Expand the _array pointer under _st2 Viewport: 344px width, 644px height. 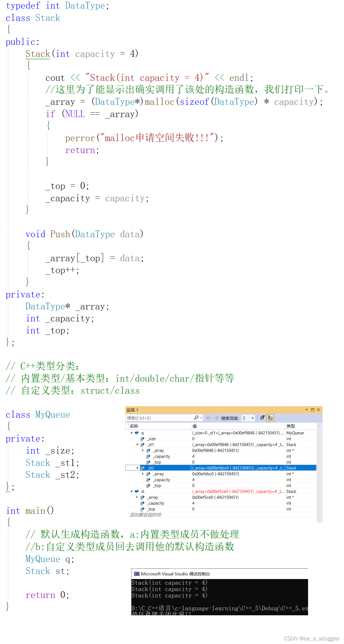click(x=143, y=474)
